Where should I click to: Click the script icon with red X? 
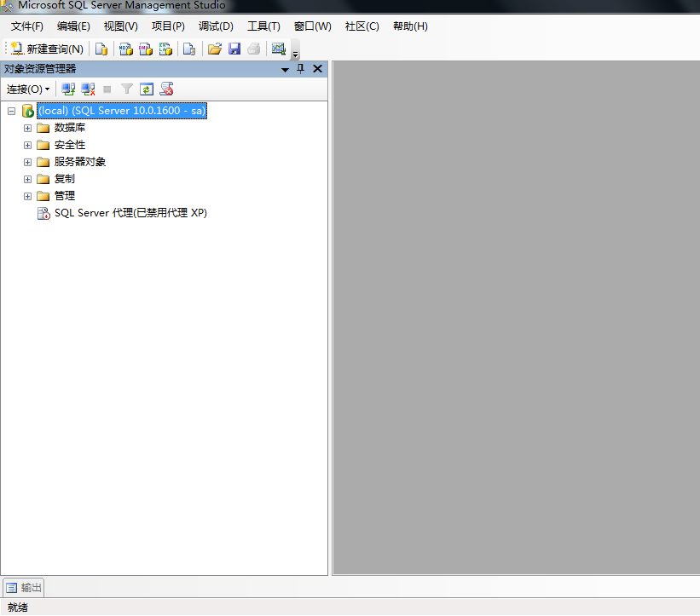click(x=166, y=89)
